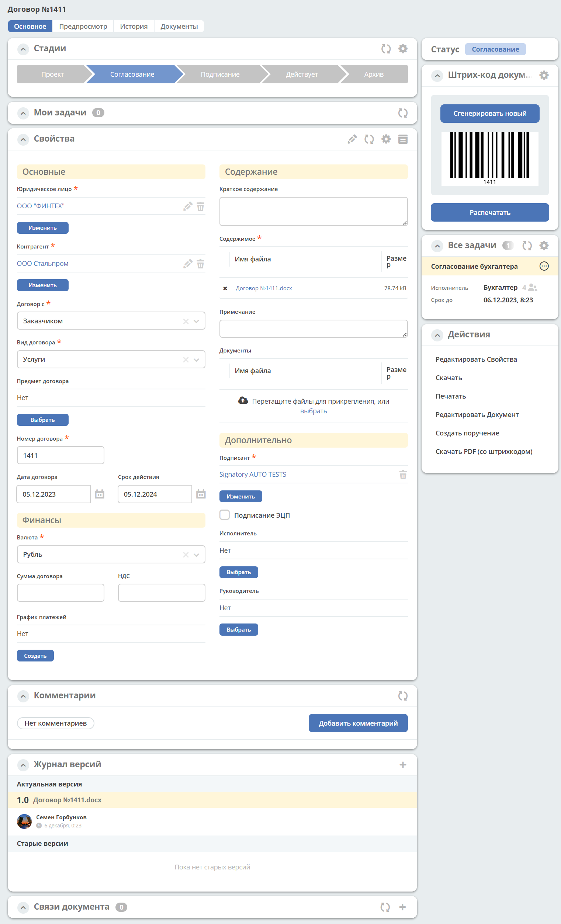The height and width of the screenshot is (924, 561).
Task: Clear the Вид договора selection
Action: (186, 360)
